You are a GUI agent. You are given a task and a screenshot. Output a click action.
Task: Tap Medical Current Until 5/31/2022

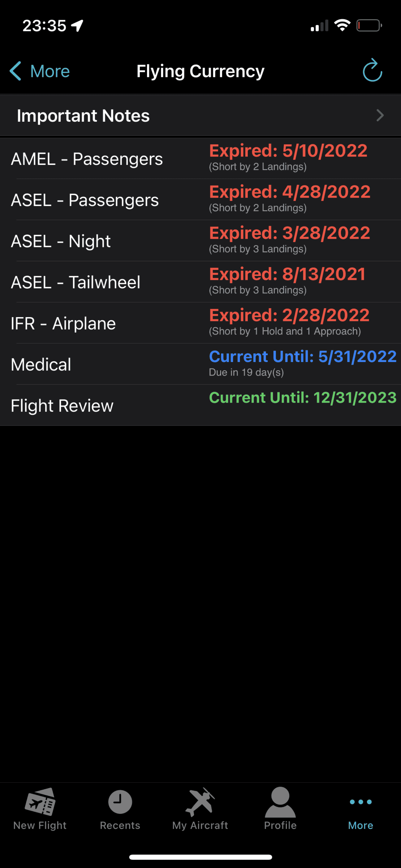coord(303,357)
